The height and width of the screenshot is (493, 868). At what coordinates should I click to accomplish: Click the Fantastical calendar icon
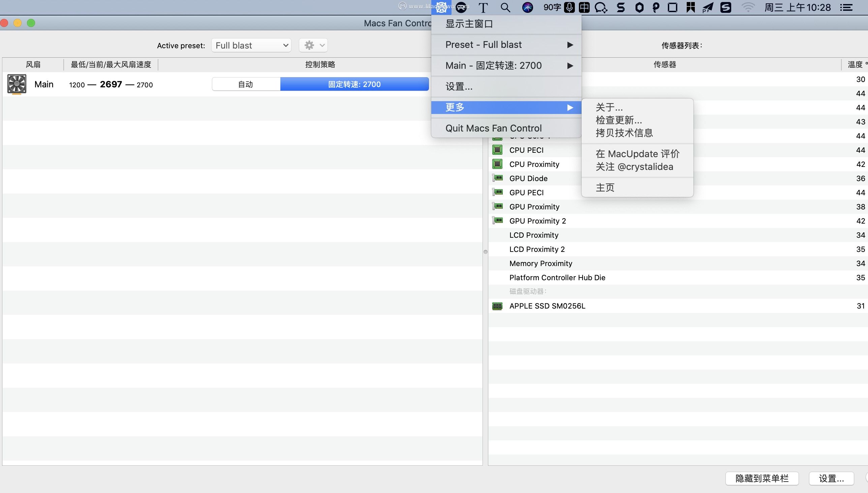click(x=691, y=8)
